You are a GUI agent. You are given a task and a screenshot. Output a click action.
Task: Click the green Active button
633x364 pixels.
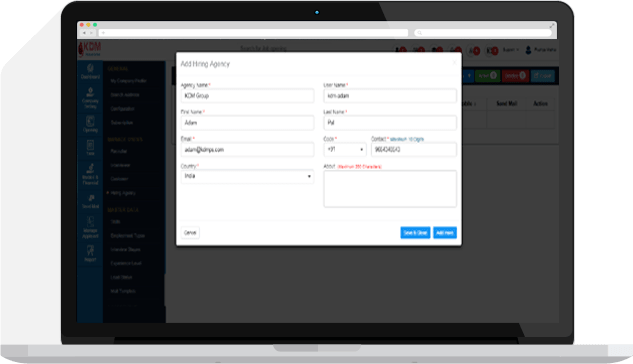click(x=487, y=75)
